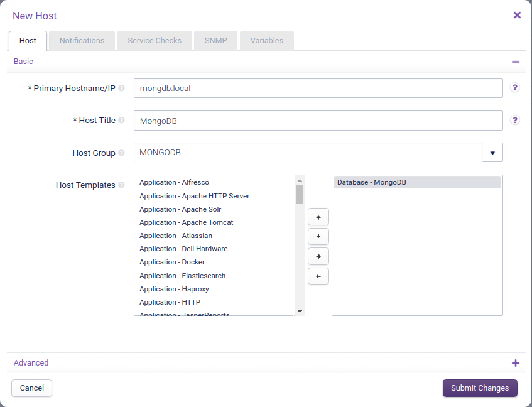This screenshot has height=407, width=532.
Task: Open the question mark help next to hostname field
Action: click(515, 88)
